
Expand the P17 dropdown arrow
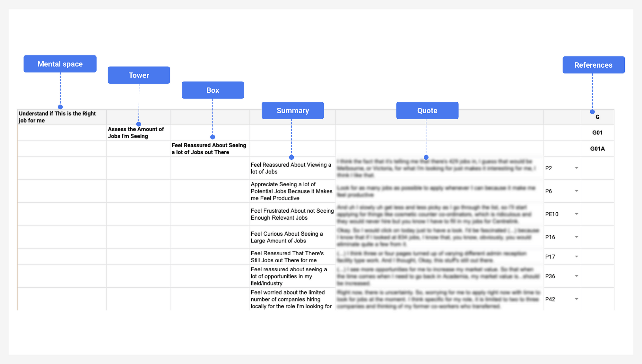[577, 257]
